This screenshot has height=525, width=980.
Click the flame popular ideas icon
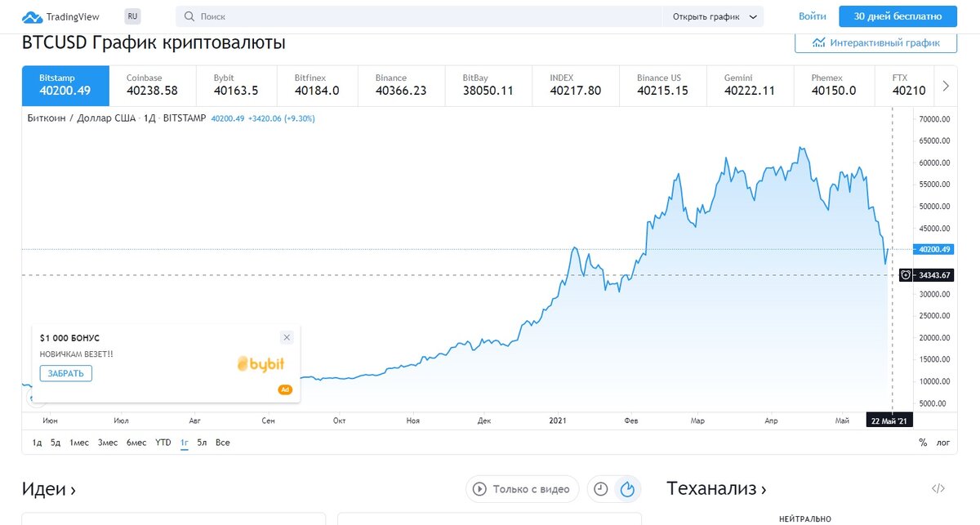click(628, 489)
